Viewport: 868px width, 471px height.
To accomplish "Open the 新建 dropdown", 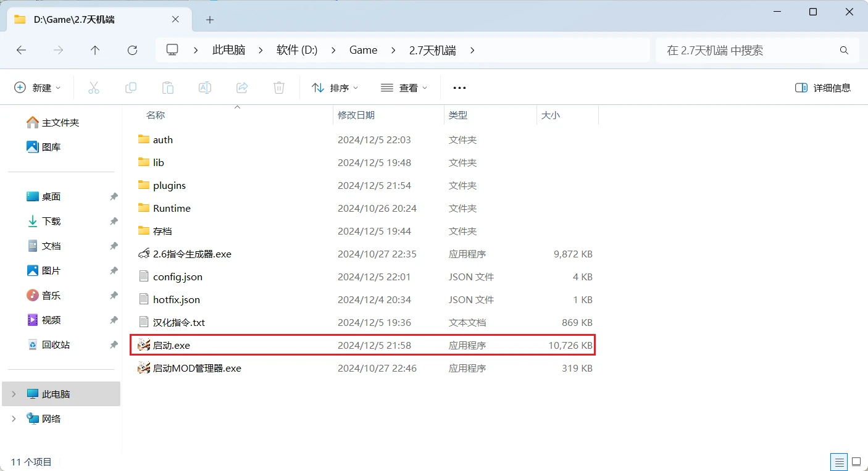I will (x=38, y=87).
